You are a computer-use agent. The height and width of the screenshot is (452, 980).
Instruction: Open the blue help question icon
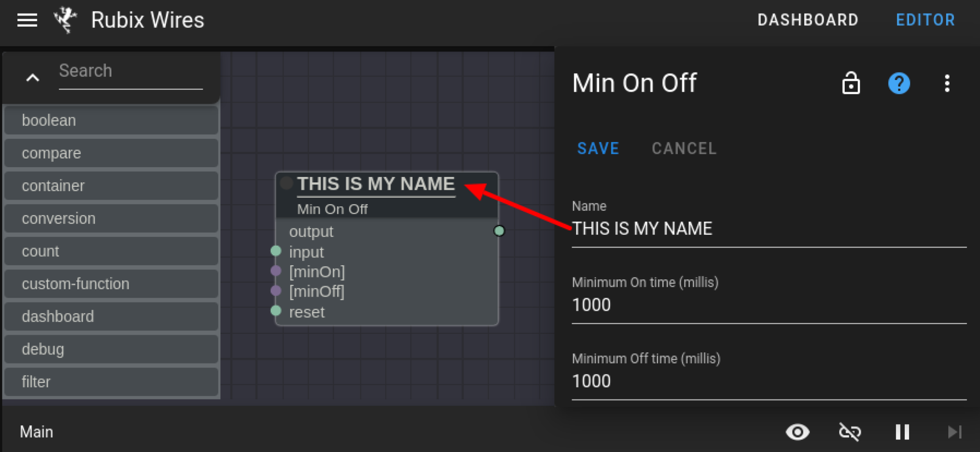click(899, 83)
